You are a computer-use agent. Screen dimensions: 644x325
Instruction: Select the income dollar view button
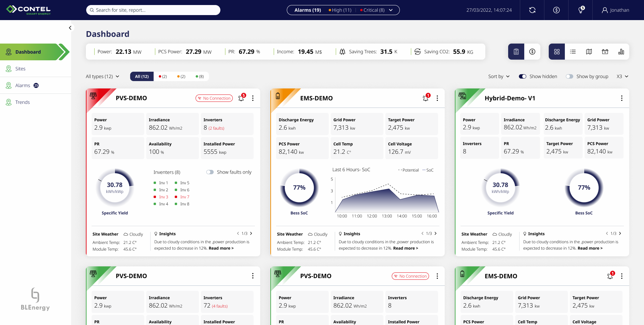[532, 52]
